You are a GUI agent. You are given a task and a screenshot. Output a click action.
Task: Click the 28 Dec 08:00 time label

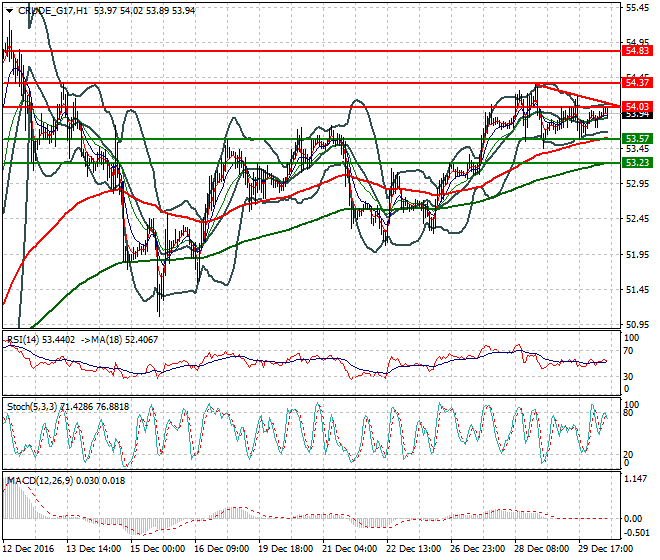(542, 549)
